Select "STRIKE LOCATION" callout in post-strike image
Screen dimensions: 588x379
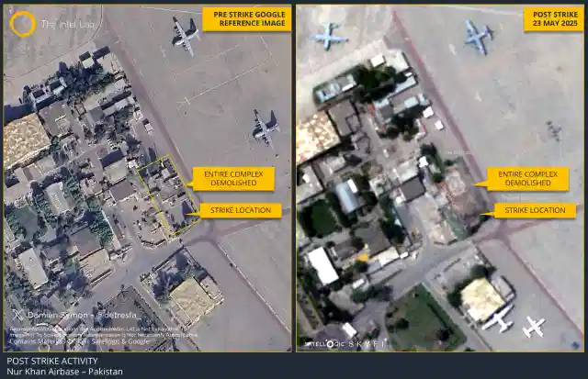[535, 210]
